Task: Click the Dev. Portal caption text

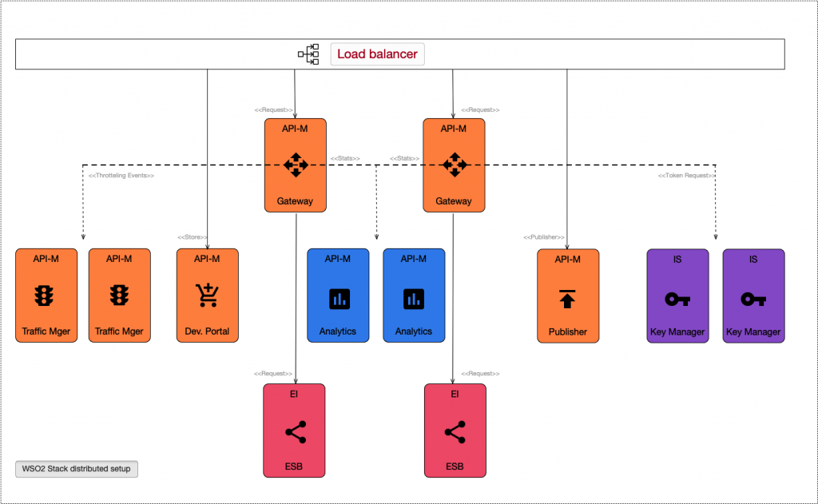Action: [x=207, y=331]
